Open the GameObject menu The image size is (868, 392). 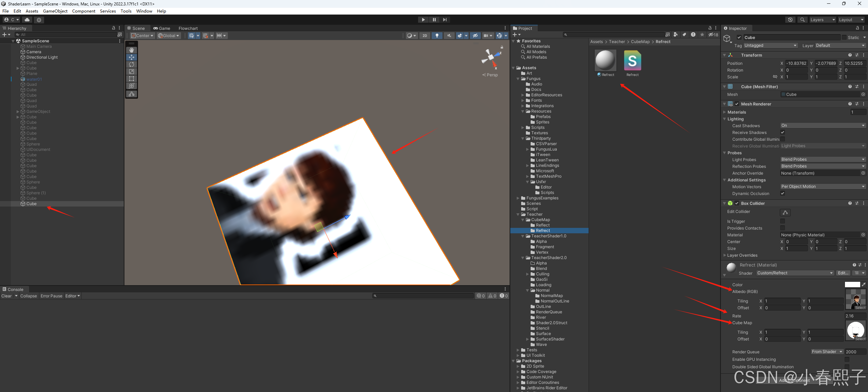pyautogui.click(x=55, y=11)
